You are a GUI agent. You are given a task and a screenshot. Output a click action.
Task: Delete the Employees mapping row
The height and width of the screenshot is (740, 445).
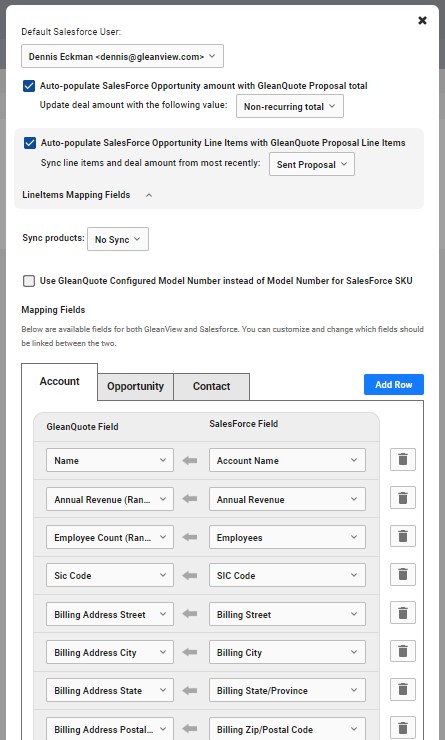coord(403,537)
